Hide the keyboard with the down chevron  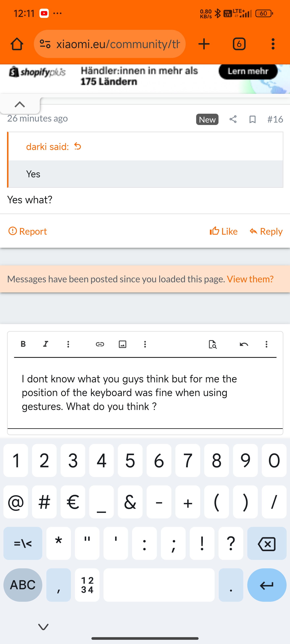coord(43,626)
